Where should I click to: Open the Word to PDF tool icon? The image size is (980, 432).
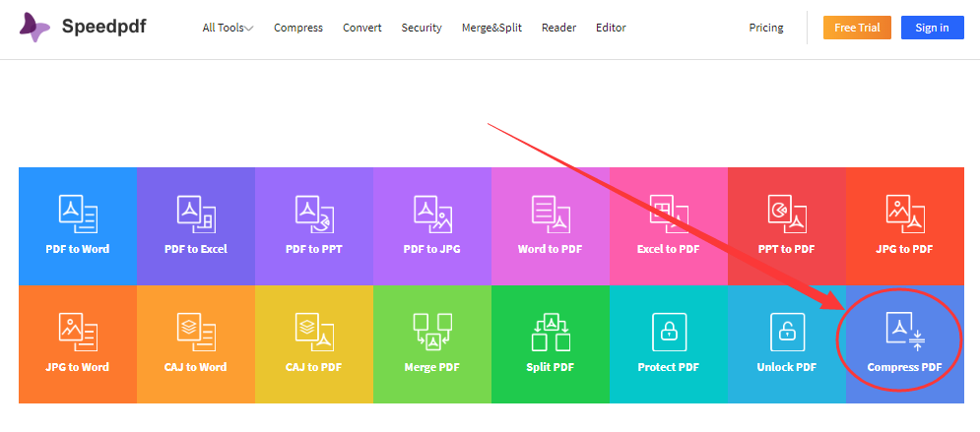(551, 214)
